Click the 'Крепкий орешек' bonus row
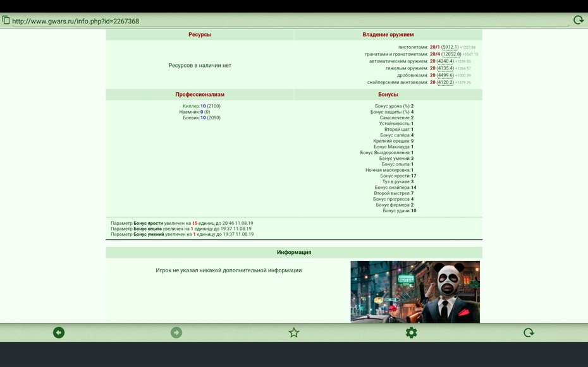Image resolution: width=588 pixels, height=367 pixels. (x=393, y=141)
